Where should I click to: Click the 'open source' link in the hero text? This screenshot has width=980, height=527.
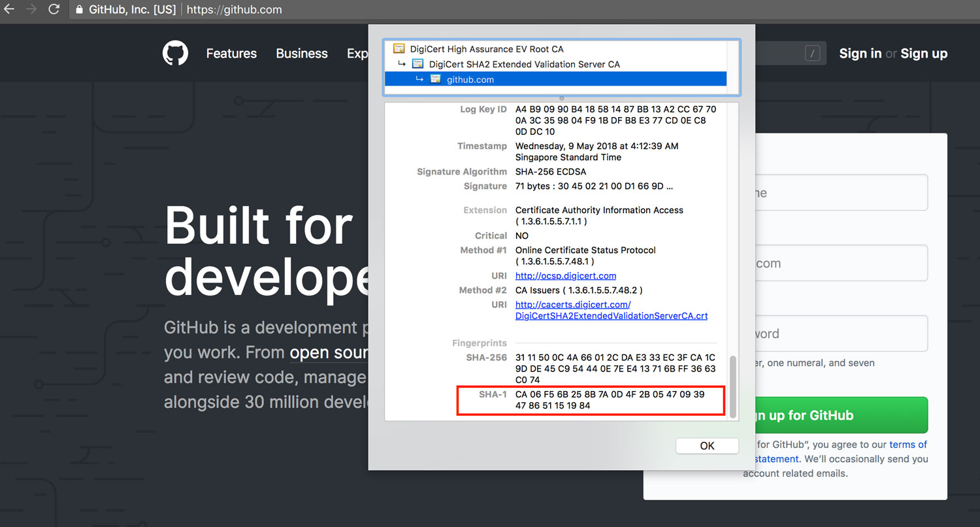click(x=329, y=352)
